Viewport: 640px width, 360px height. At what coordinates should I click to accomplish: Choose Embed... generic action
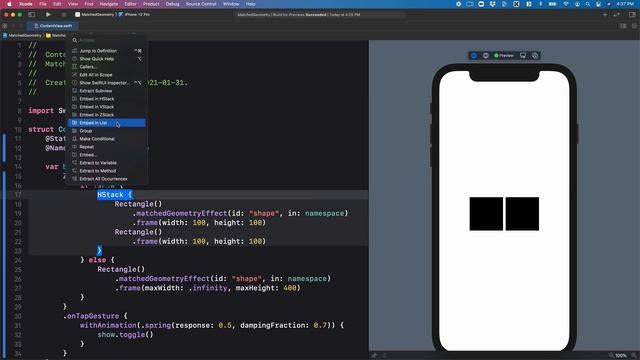[107, 155]
